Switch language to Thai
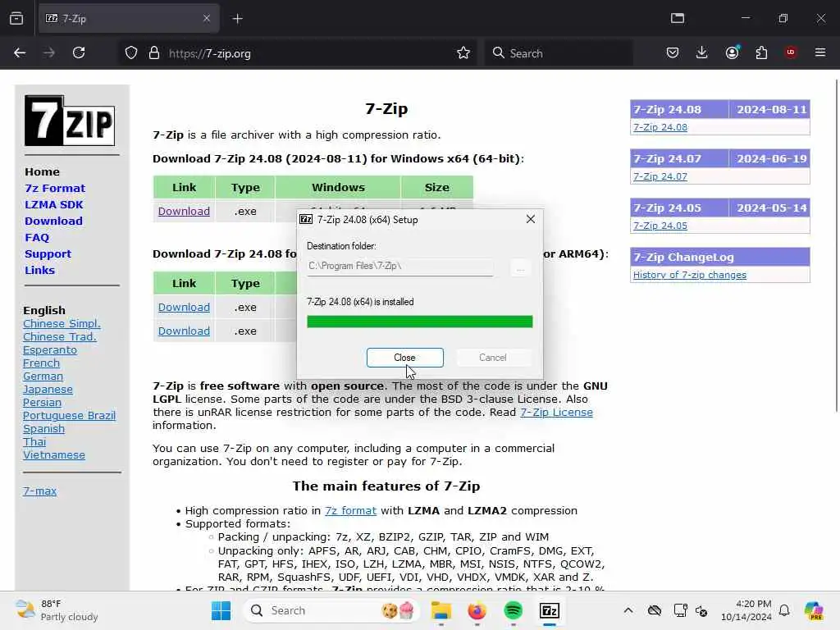Screen dimensions: 840x630 pos(34,442)
